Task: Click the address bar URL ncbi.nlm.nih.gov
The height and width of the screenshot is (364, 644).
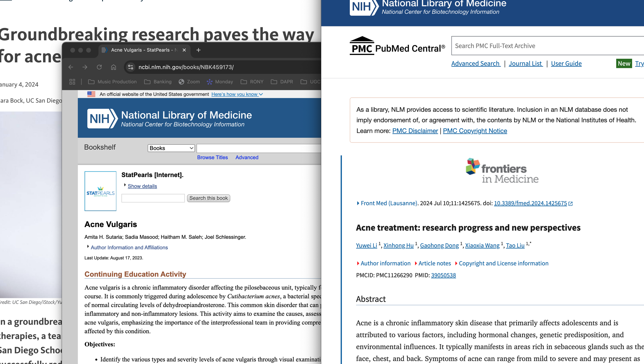Action: pos(186,67)
